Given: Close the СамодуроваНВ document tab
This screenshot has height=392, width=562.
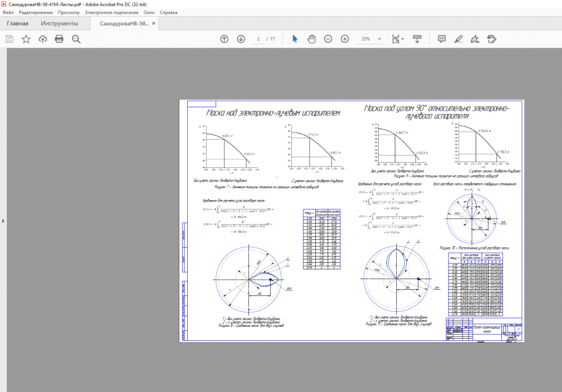Looking at the screenshot, I should click(154, 24).
